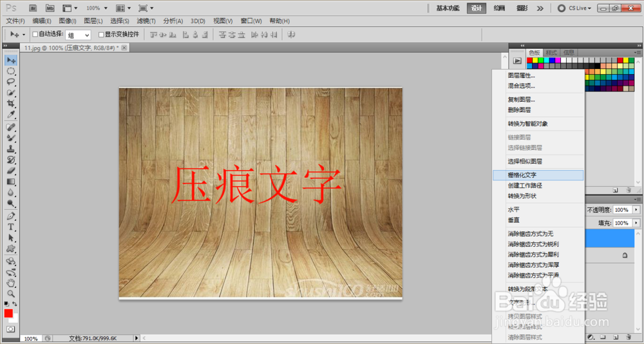Image resolution: width=644 pixels, height=344 pixels.
Task: Open the 文件(F) menu
Action: click(15, 21)
